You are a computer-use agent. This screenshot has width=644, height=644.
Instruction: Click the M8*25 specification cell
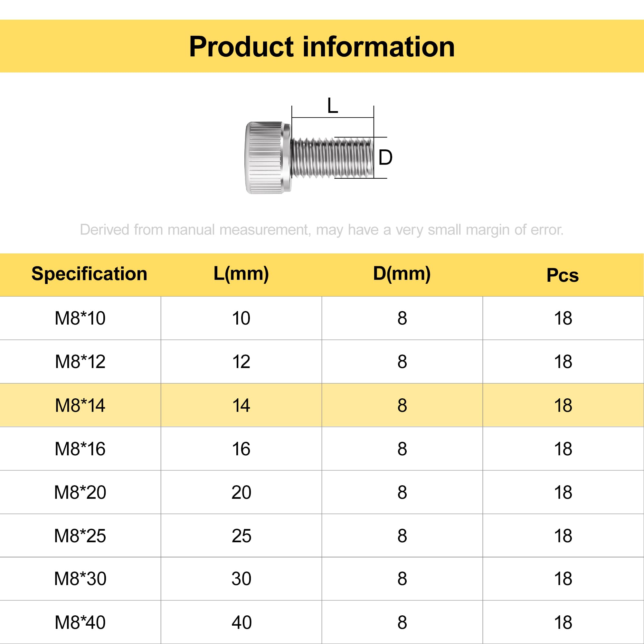pyautogui.click(x=80, y=536)
